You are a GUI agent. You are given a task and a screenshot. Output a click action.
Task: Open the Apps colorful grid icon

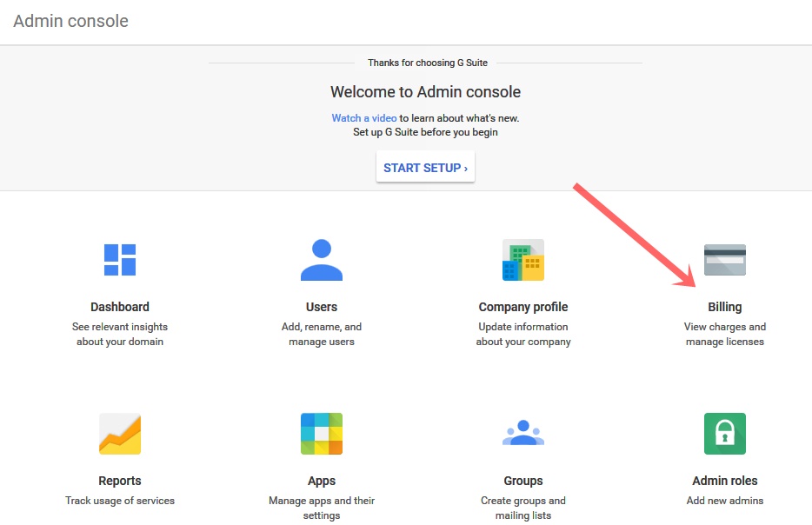click(322, 434)
